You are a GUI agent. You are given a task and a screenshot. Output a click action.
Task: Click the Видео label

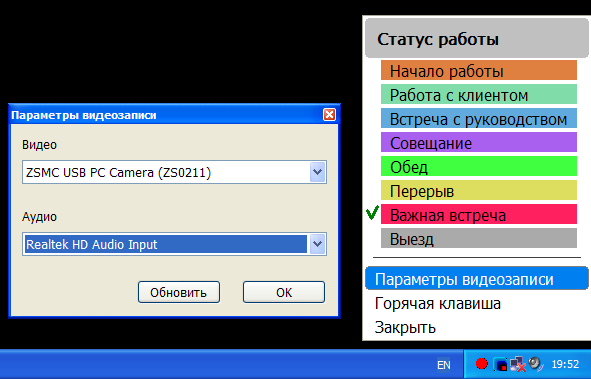click(x=40, y=145)
